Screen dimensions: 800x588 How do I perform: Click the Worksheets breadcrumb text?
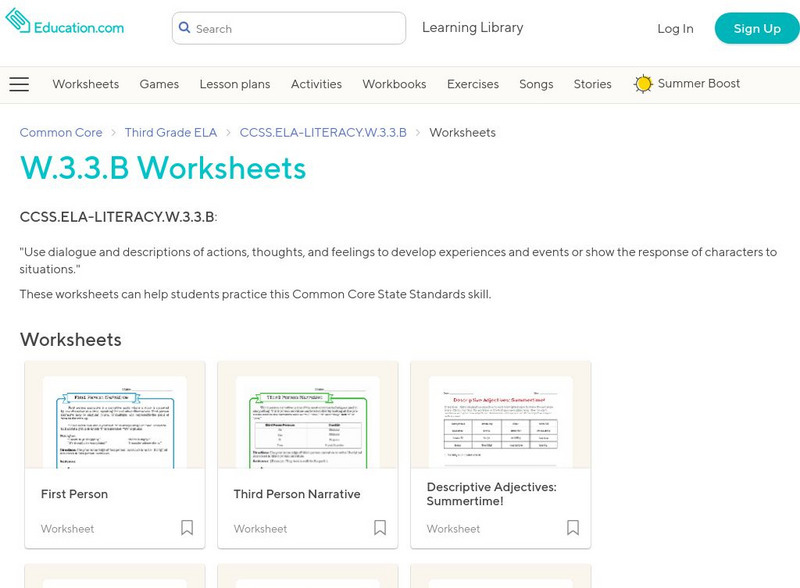coord(462,133)
